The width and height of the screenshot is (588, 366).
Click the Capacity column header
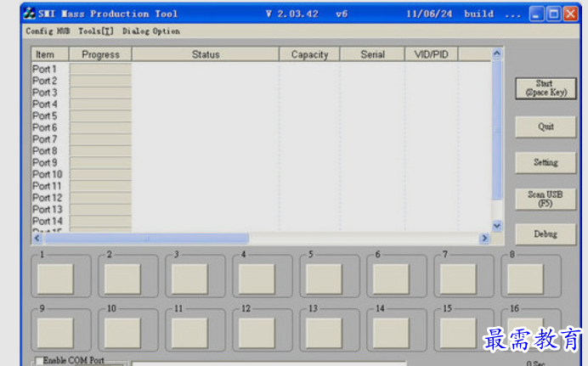pos(309,54)
